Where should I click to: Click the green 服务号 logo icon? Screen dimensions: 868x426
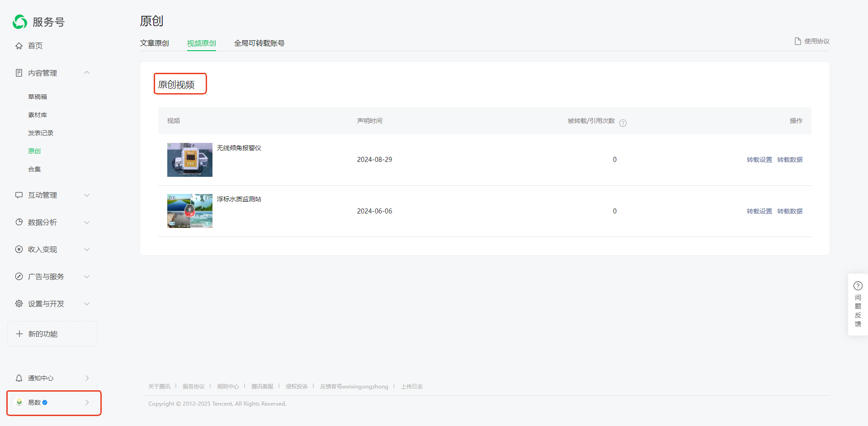(x=20, y=22)
